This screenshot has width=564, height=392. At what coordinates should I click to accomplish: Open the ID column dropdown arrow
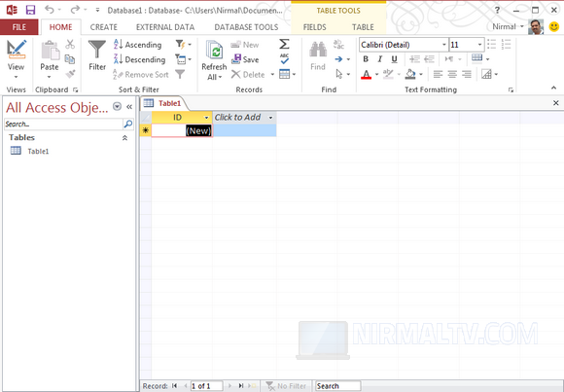click(206, 118)
